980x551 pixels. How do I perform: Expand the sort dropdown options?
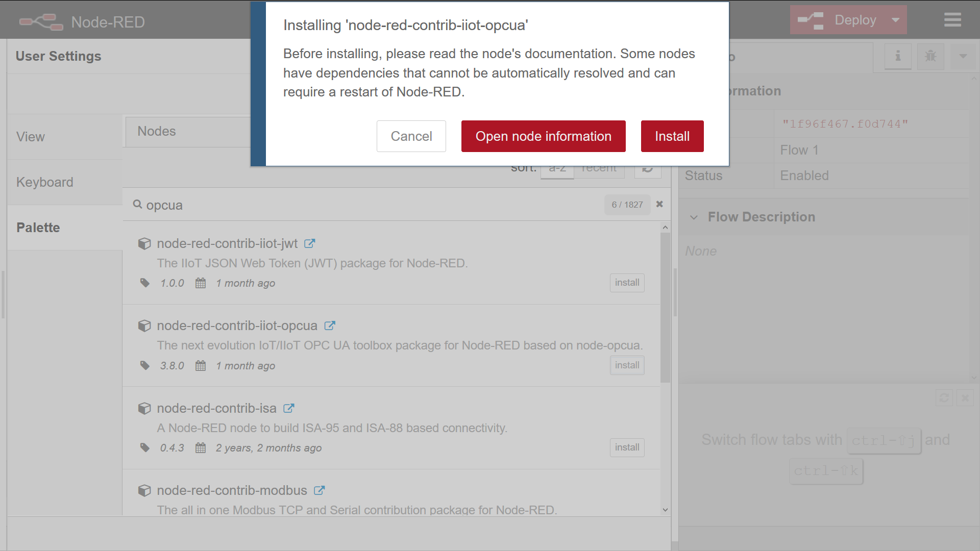(x=555, y=167)
